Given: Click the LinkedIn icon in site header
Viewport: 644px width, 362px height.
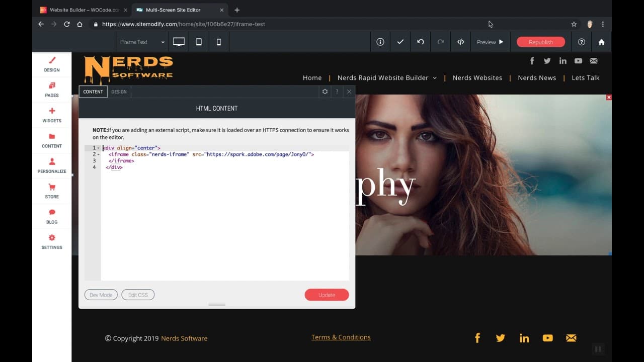Looking at the screenshot, I should 562,61.
